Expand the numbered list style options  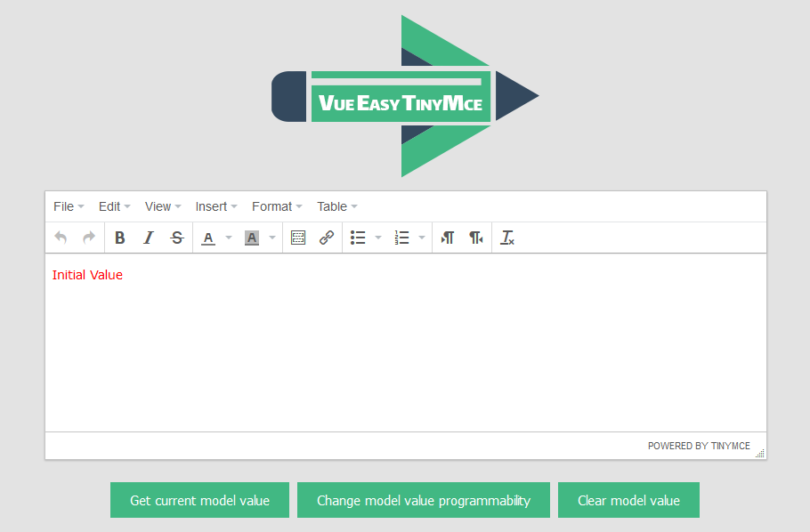(x=422, y=238)
